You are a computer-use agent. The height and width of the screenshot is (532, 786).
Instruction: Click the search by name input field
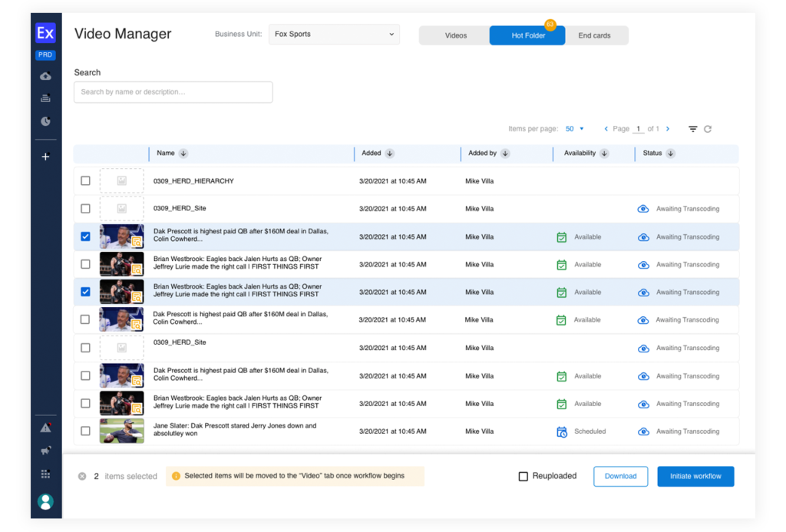[173, 92]
